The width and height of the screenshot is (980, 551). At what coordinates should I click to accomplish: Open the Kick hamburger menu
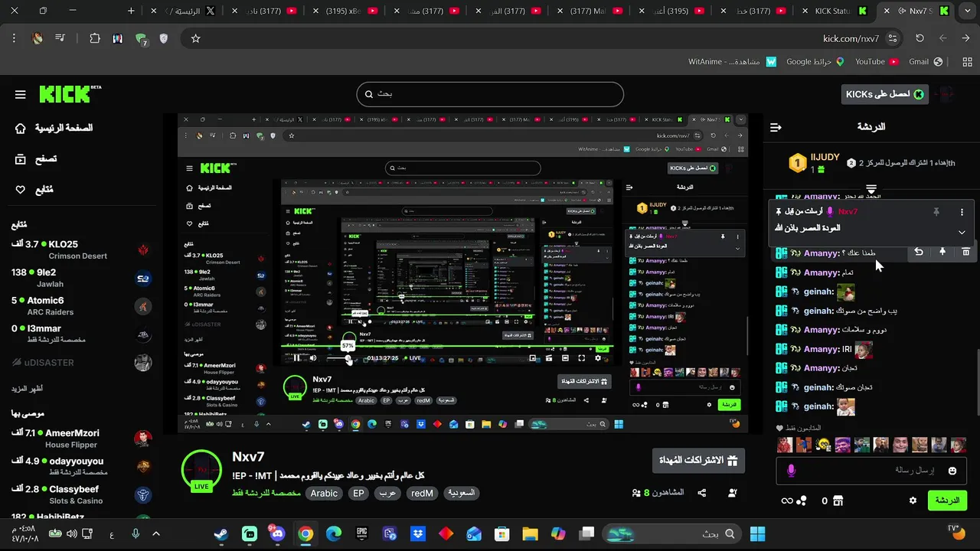coord(21,95)
